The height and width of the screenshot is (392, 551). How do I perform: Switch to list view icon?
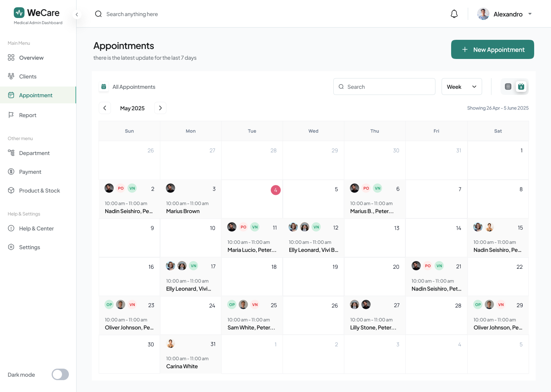click(x=508, y=87)
